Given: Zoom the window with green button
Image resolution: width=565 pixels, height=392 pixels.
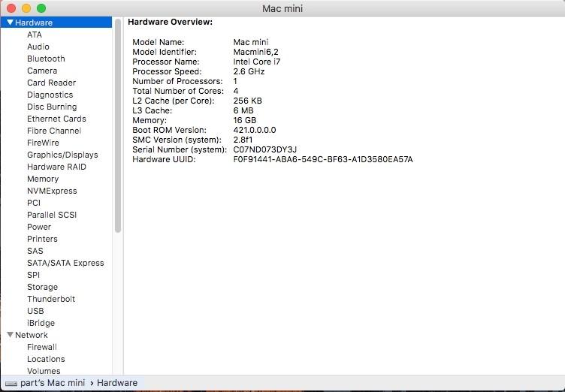Looking at the screenshot, I should point(41,8).
